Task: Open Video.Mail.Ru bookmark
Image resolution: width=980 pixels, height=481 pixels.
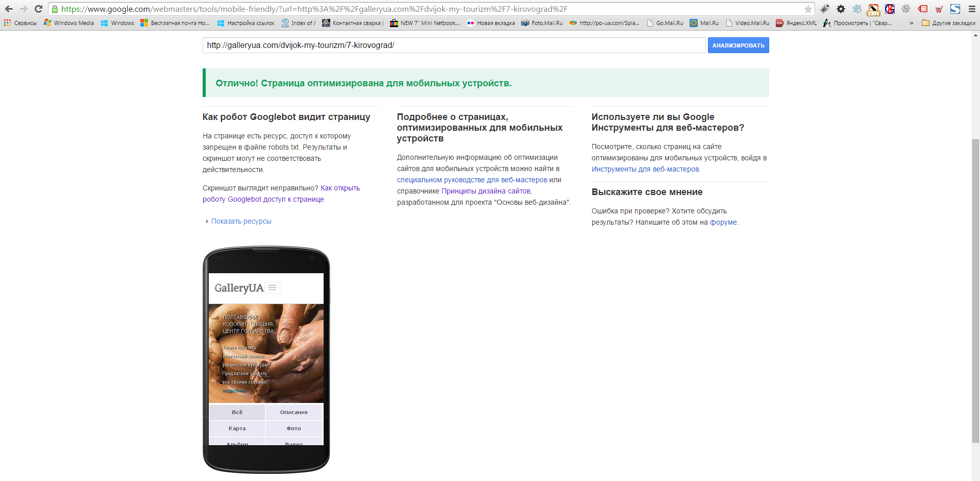Action: click(747, 23)
